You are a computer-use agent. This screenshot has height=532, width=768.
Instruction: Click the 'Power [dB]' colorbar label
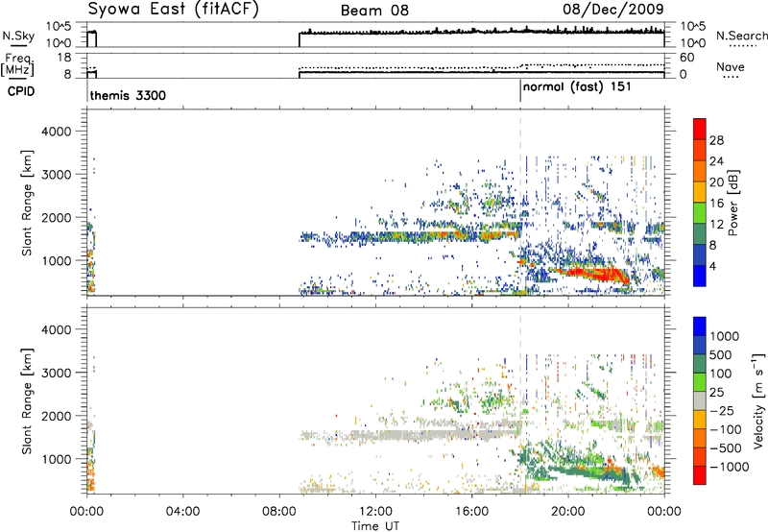click(732, 203)
